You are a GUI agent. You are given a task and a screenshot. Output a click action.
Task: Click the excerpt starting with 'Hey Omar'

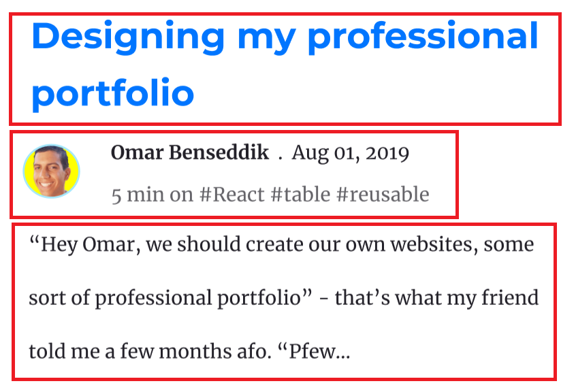tap(284, 297)
